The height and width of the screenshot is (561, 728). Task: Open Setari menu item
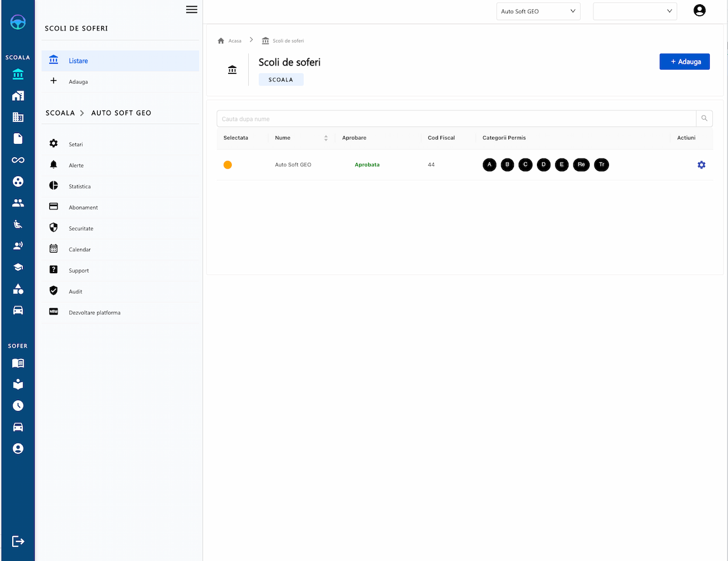point(76,144)
